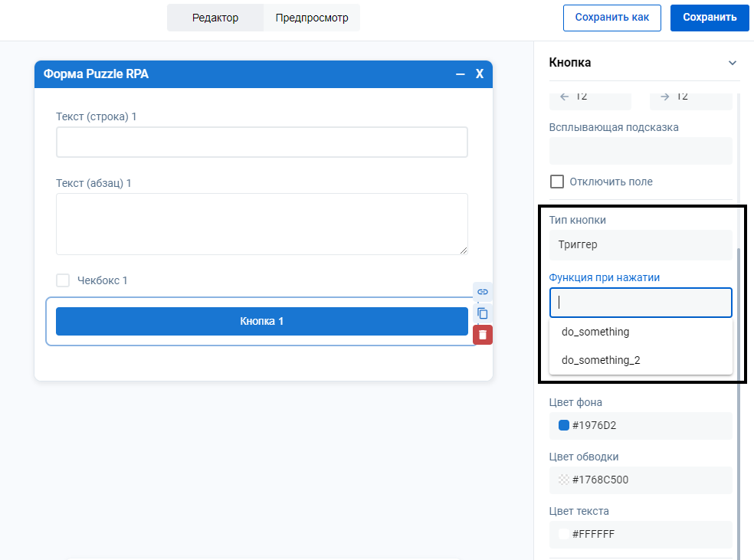Delete Кнопка 1 with the red trash icon
The width and height of the screenshot is (754, 560).
(x=483, y=335)
